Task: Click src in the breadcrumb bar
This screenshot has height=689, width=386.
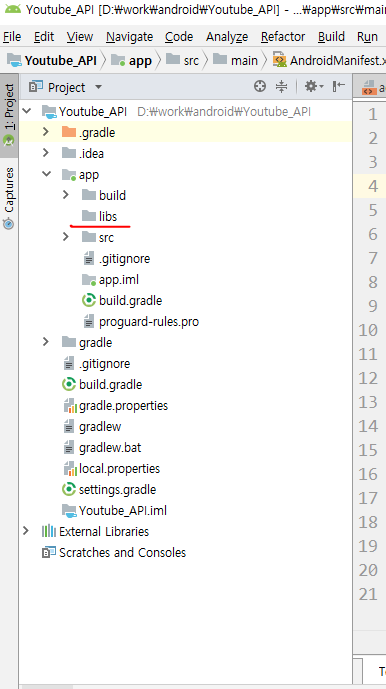Action: (x=191, y=60)
